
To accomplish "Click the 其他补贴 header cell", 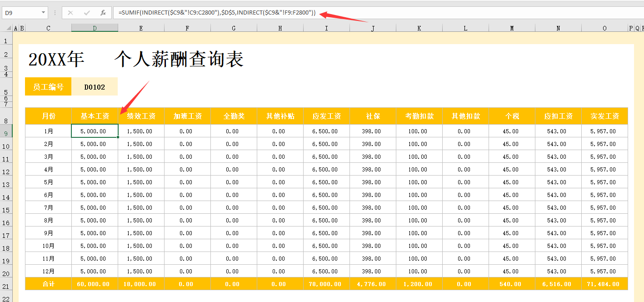I will click(280, 116).
